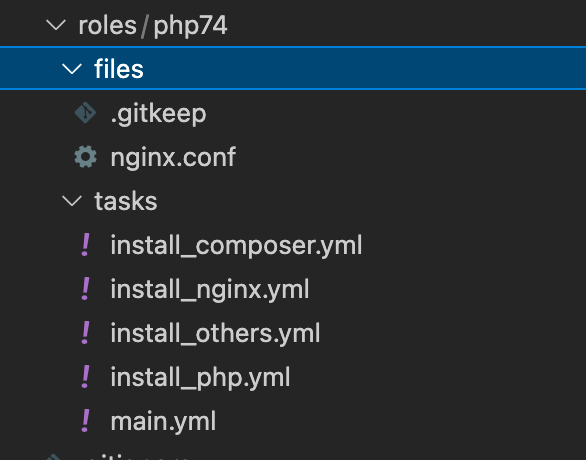This screenshot has height=460, width=586.
Task: Select the highlighted files folder label
Action: 119,69
